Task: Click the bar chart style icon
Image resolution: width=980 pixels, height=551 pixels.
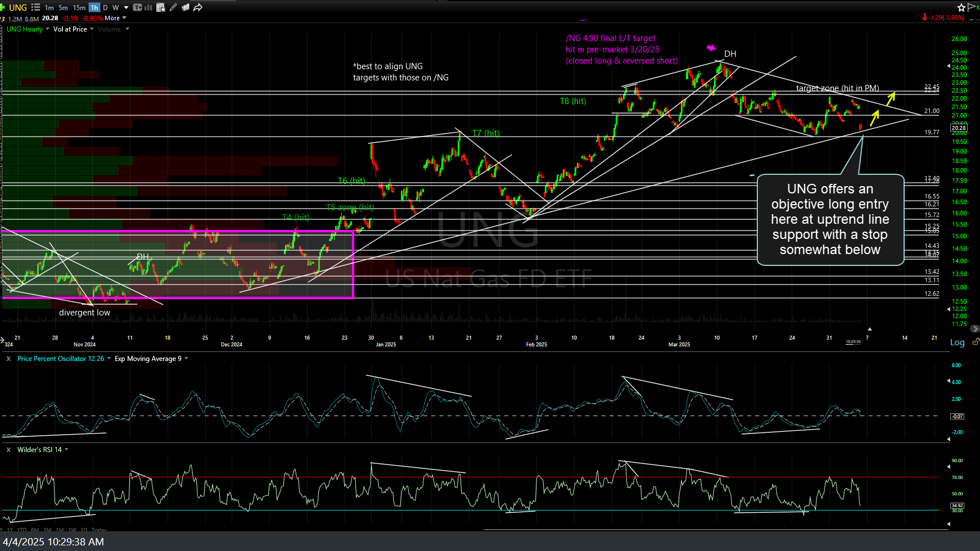Action: [149, 7]
